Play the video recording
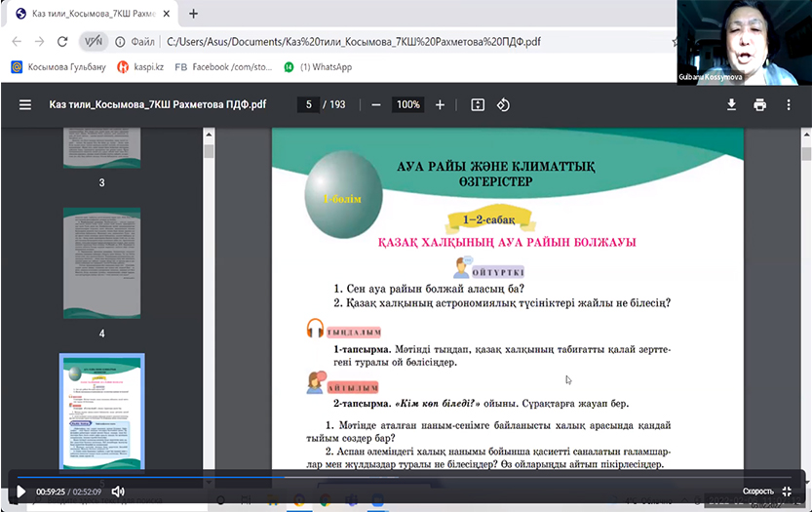 point(20,492)
